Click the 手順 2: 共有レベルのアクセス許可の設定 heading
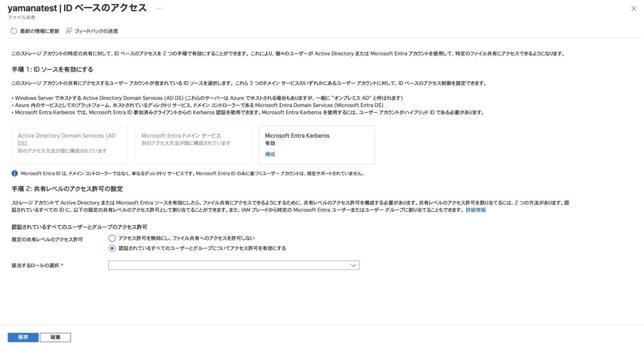Screen dimensions: 644x346 tap(67, 189)
